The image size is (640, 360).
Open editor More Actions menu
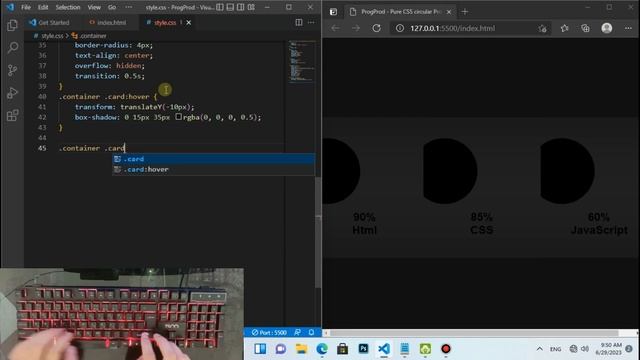coord(311,22)
